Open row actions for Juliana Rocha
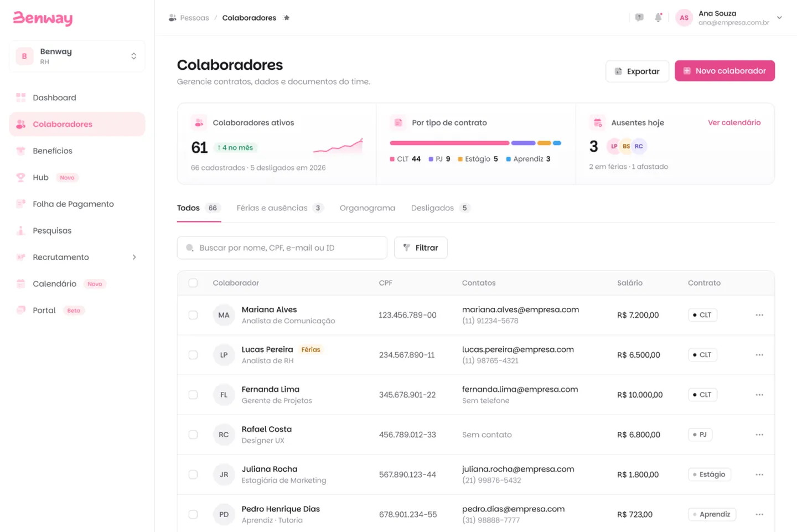 [759, 474]
